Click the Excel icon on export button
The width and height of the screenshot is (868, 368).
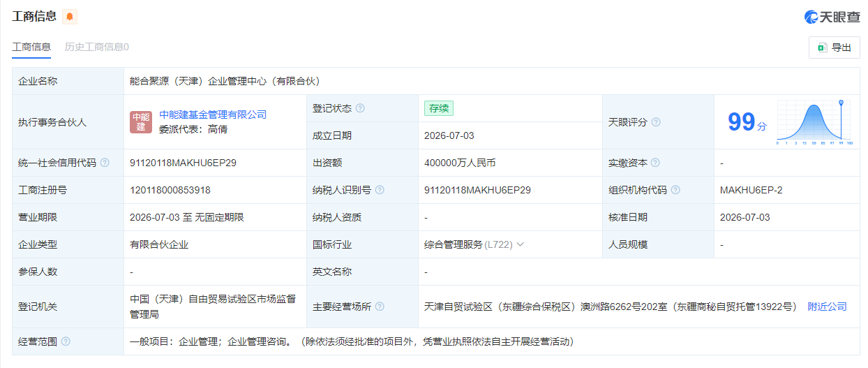coord(822,47)
